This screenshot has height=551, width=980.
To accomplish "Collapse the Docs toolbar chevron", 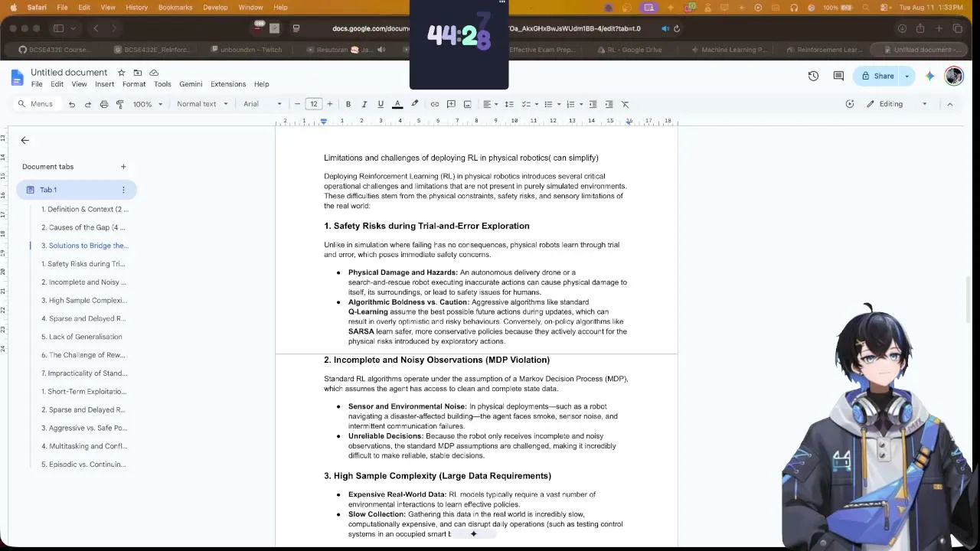I will [x=950, y=104].
